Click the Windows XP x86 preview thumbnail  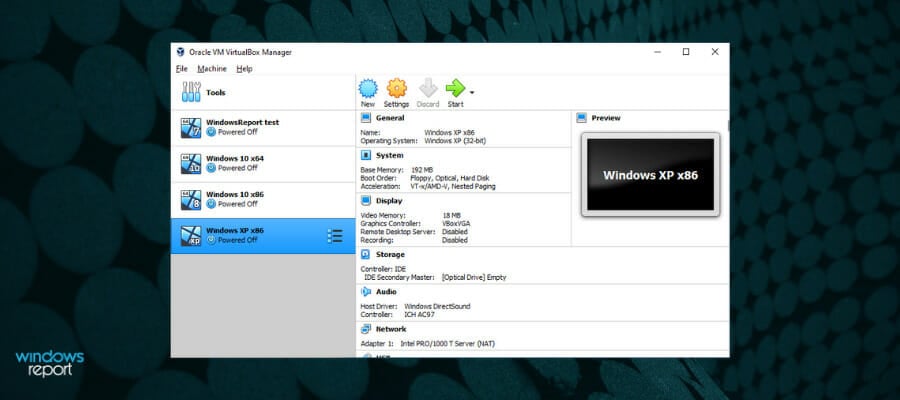pyautogui.click(x=650, y=174)
